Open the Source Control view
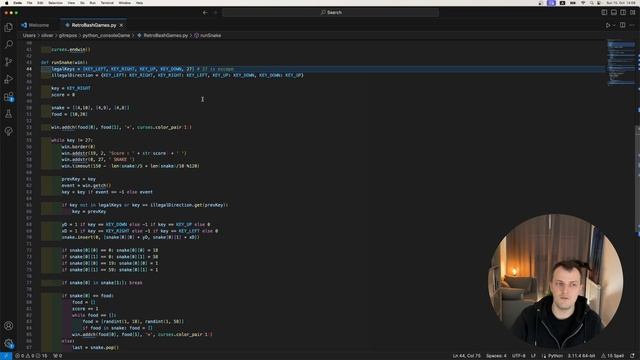The image size is (640, 360). click(x=9, y=62)
